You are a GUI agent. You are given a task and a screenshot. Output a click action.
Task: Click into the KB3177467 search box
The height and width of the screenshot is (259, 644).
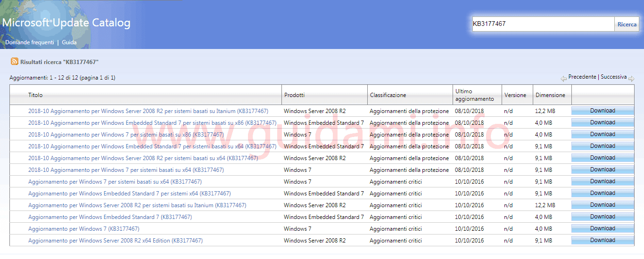click(x=544, y=24)
